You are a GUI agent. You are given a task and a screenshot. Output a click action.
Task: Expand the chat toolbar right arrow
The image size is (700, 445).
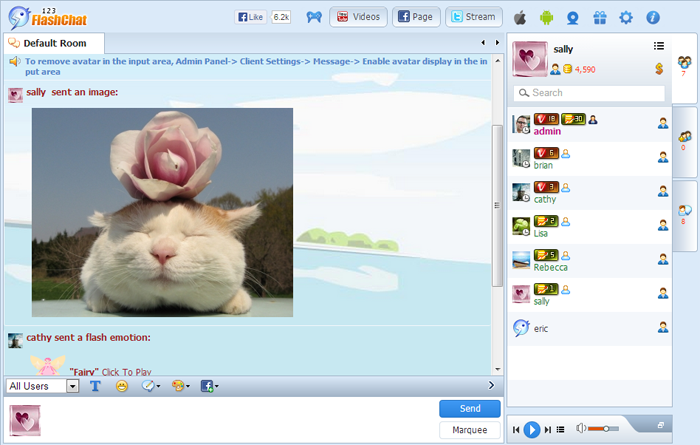pos(490,386)
